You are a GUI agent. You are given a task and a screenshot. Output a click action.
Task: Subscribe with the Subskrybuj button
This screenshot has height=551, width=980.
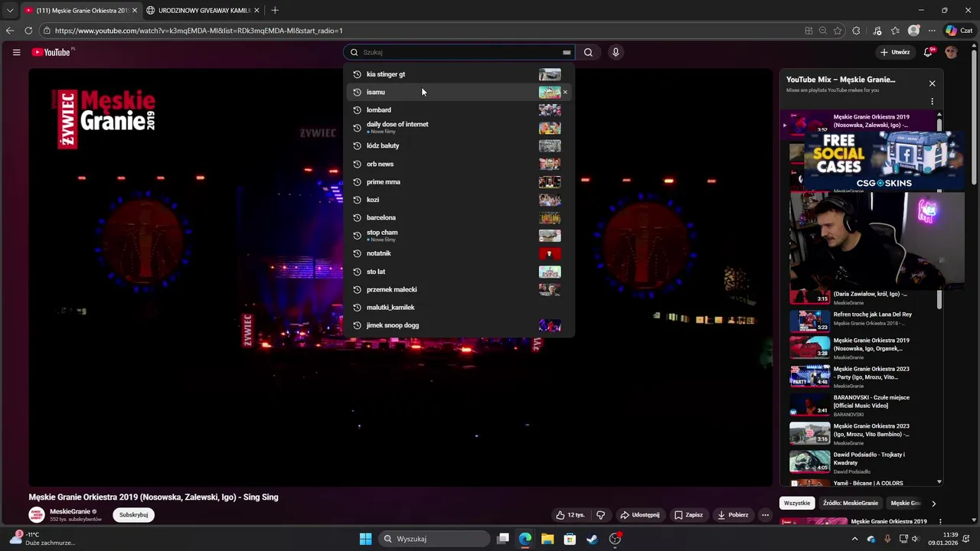[134, 515]
